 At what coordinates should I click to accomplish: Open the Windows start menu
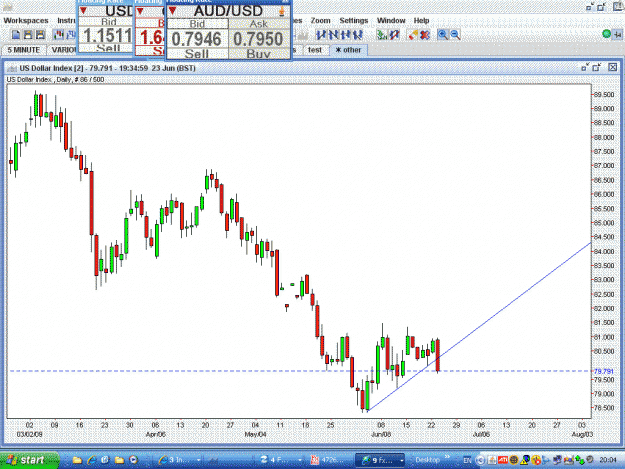[29, 460]
